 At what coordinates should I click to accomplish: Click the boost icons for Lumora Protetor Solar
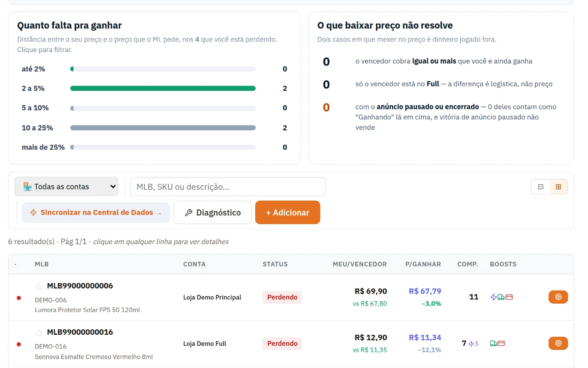501,297
